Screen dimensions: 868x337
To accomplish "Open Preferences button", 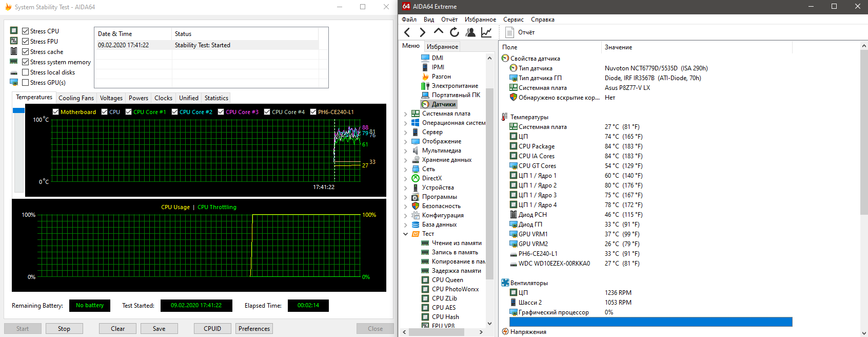I will click(x=254, y=329).
